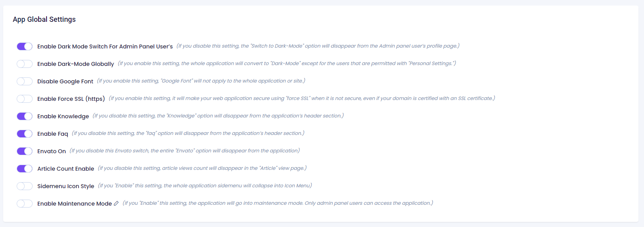Turn off Dark Mode Switch for Admin Panel Users
The width and height of the screenshot is (644, 227).
coord(25,46)
